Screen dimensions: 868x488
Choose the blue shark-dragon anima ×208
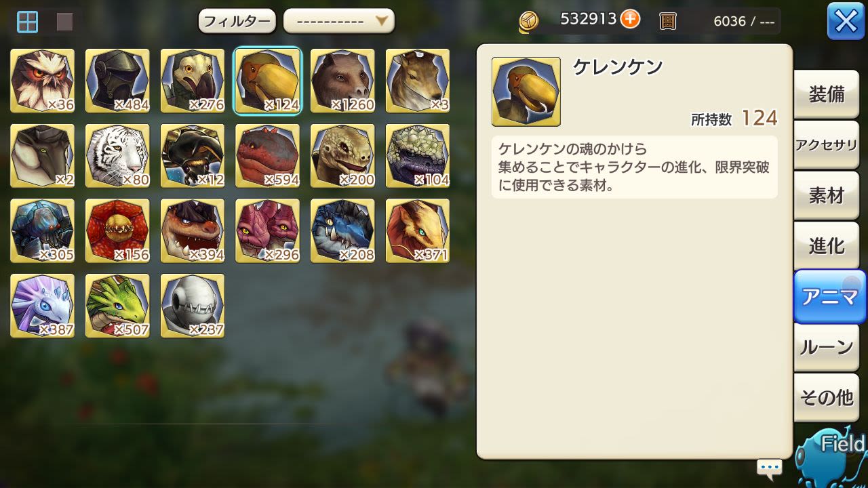click(342, 230)
